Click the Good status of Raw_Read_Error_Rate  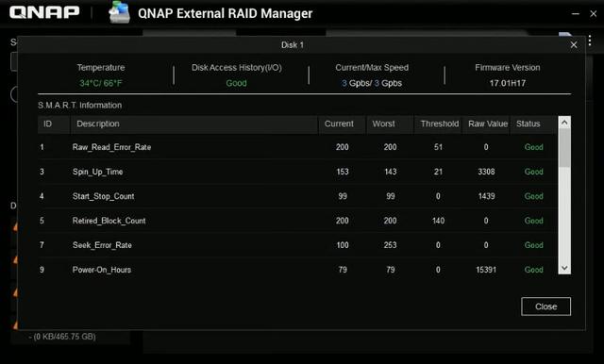click(x=533, y=147)
